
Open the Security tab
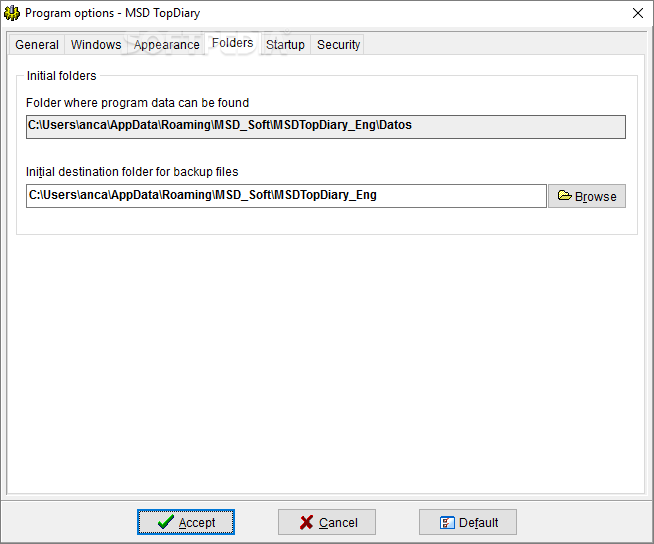point(338,45)
